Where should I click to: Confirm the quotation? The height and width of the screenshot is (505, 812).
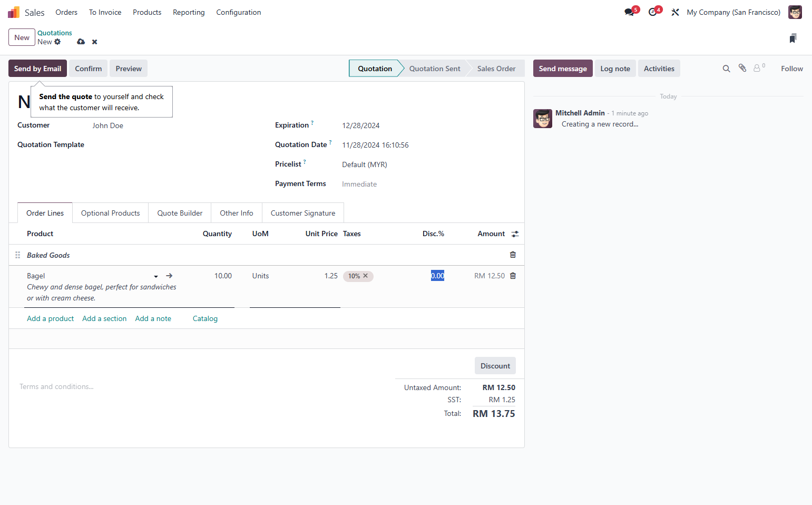[89, 69]
